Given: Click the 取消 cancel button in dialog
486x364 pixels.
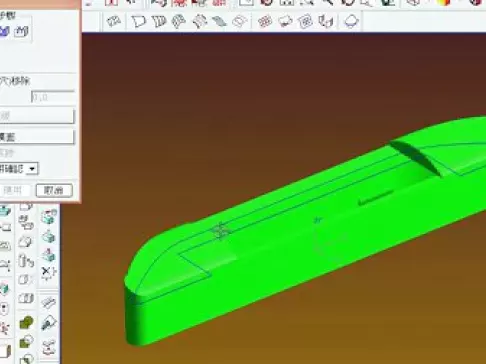Looking at the screenshot, I should (x=54, y=190).
